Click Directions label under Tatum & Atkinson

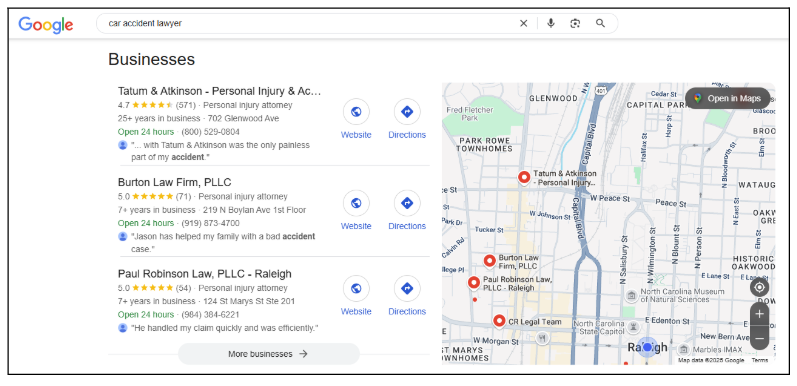pyautogui.click(x=407, y=135)
